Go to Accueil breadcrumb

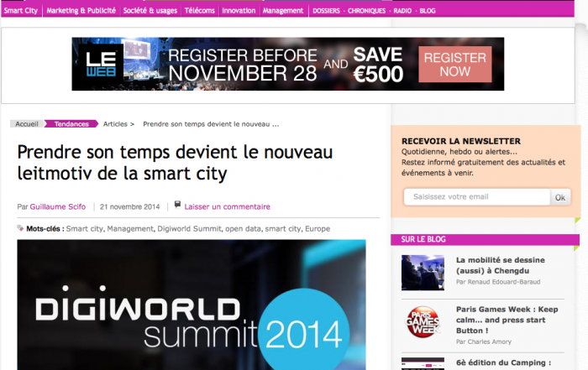coord(27,124)
